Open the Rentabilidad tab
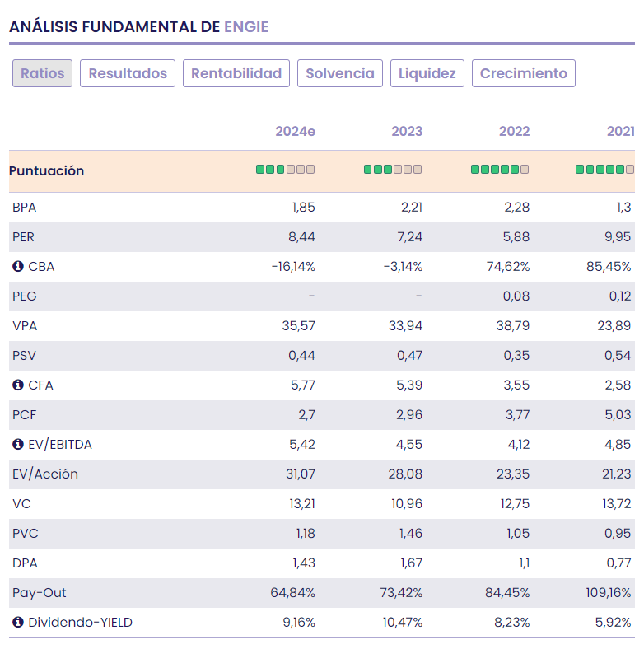This screenshot has width=644, height=649. coord(236,73)
